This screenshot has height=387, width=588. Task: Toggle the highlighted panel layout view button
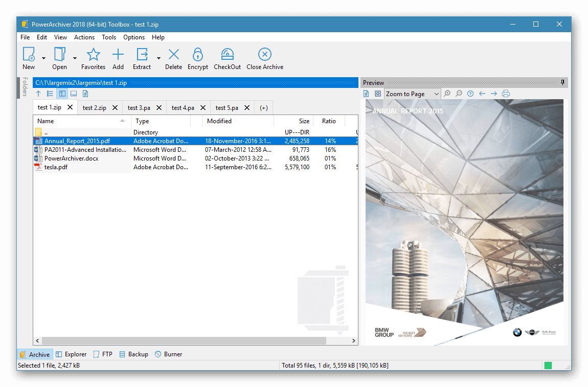coord(62,94)
